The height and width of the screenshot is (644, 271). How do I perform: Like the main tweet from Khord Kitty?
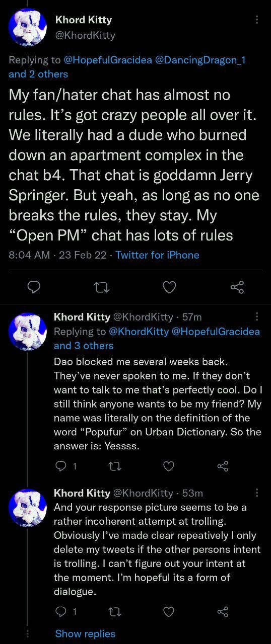(170, 287)
